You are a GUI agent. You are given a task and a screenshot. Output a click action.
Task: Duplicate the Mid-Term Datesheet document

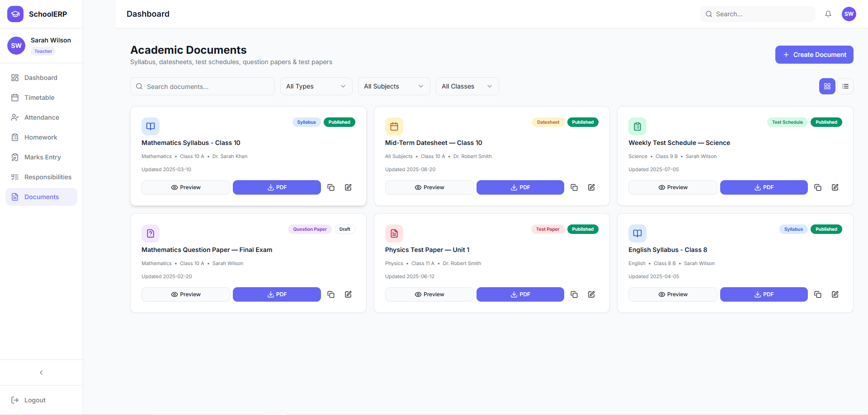point(574,187)
